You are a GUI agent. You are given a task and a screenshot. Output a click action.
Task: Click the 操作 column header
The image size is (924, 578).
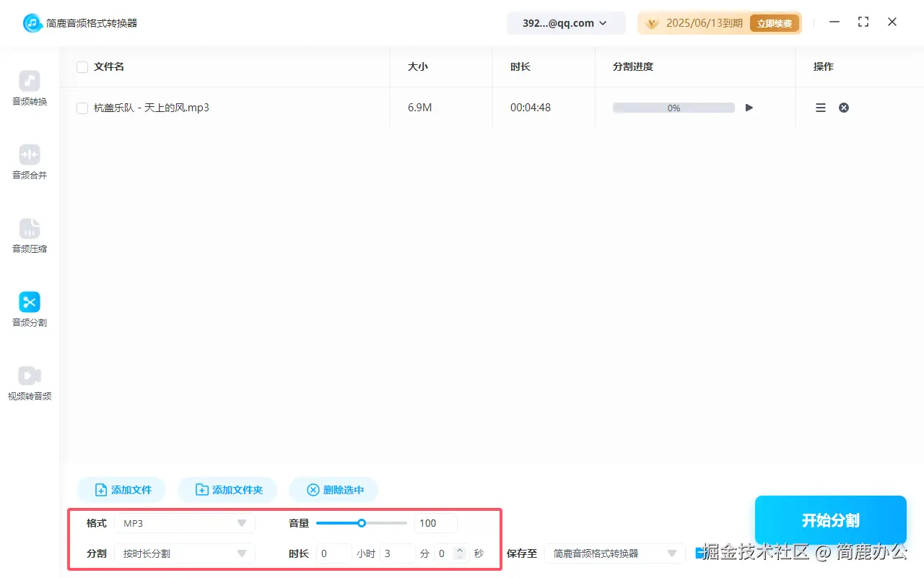[824, 66]
